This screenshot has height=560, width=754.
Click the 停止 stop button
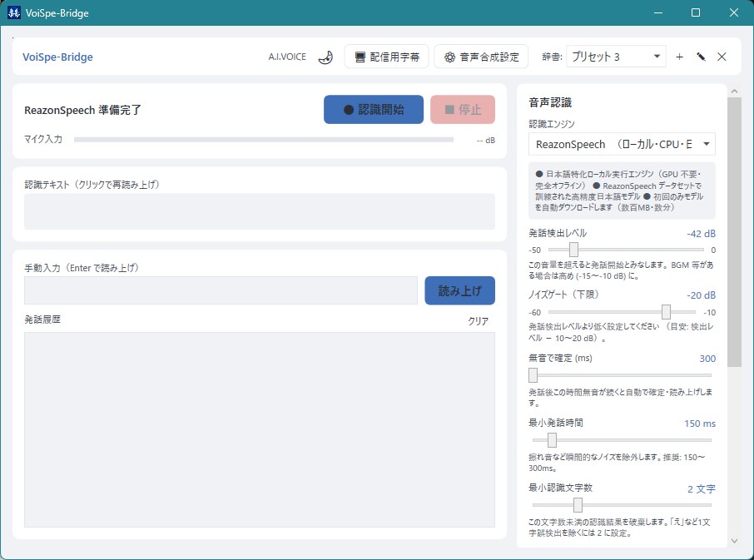coord(463,110)
